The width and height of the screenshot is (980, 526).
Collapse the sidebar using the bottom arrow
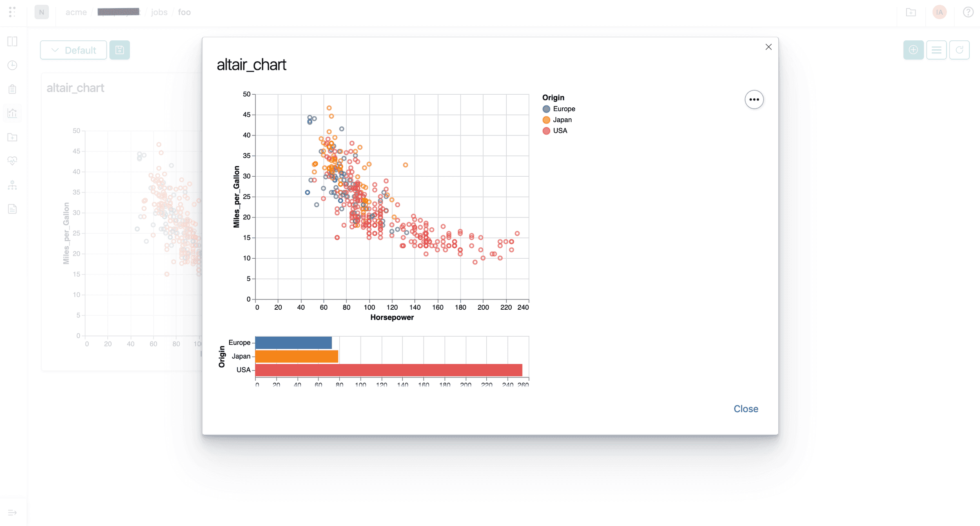coord(12,513)
